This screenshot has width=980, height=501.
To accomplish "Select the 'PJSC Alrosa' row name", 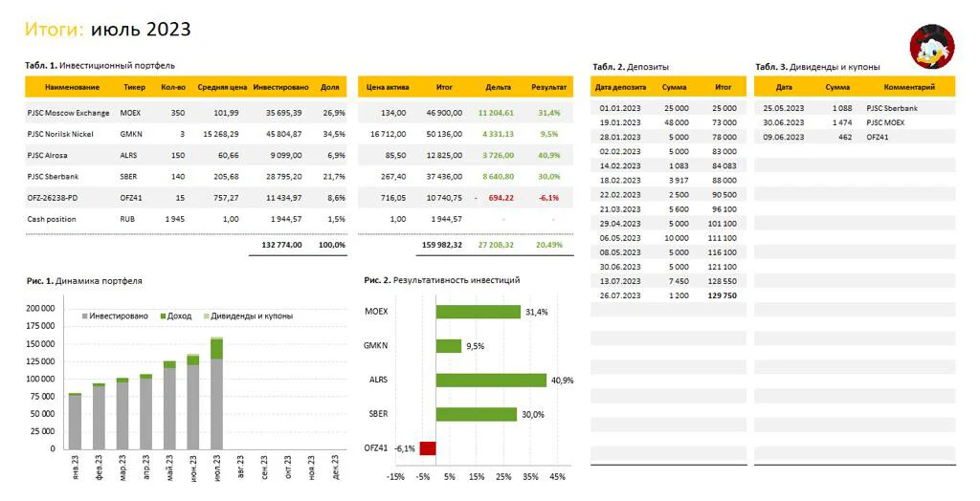I will [48, 156].
